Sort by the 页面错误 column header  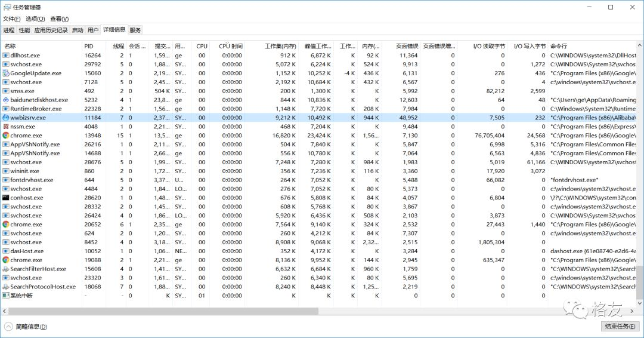[x=401, y=46]
